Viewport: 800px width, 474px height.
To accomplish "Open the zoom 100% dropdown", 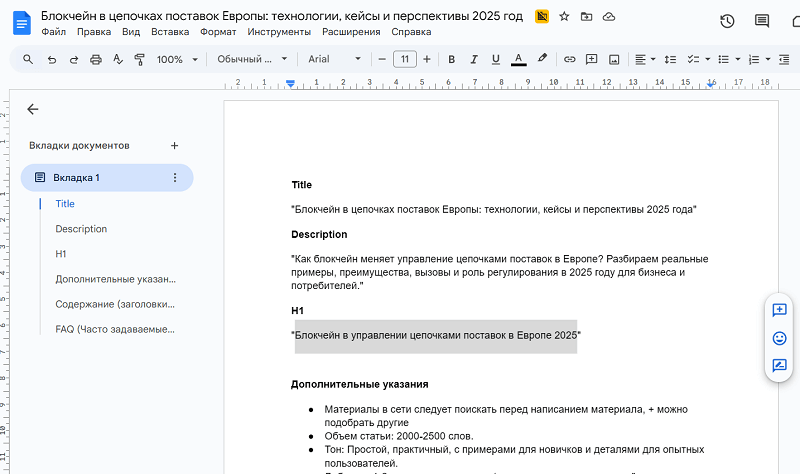I will pos(177,59).
